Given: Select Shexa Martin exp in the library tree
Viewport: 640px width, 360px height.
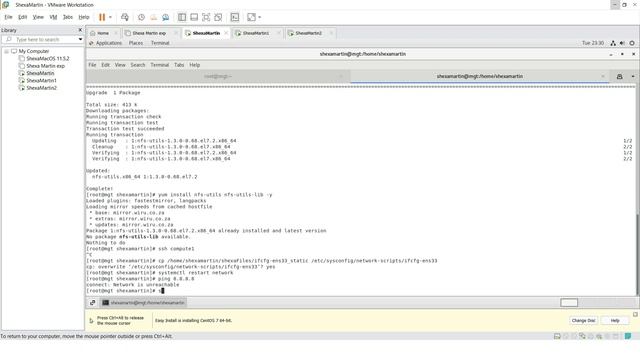Looking at the screenshot, I should tap(45, 66).
